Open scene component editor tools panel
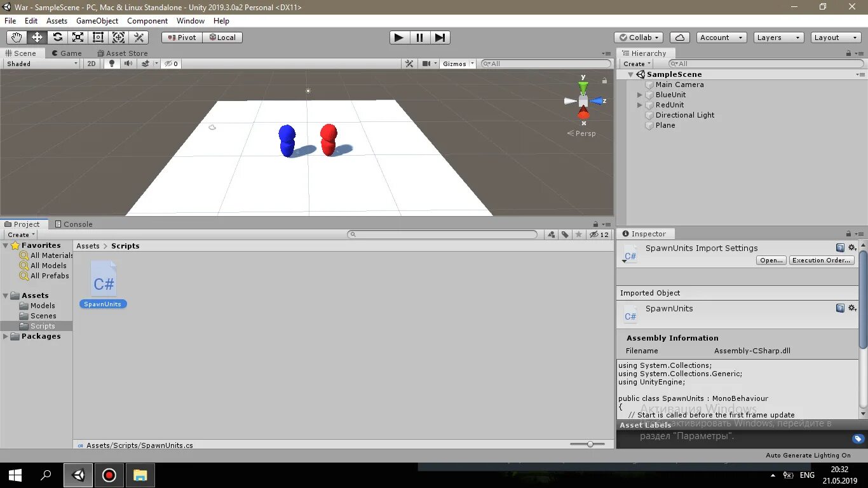This screenshot has width=868, height=488. (409, 64)
